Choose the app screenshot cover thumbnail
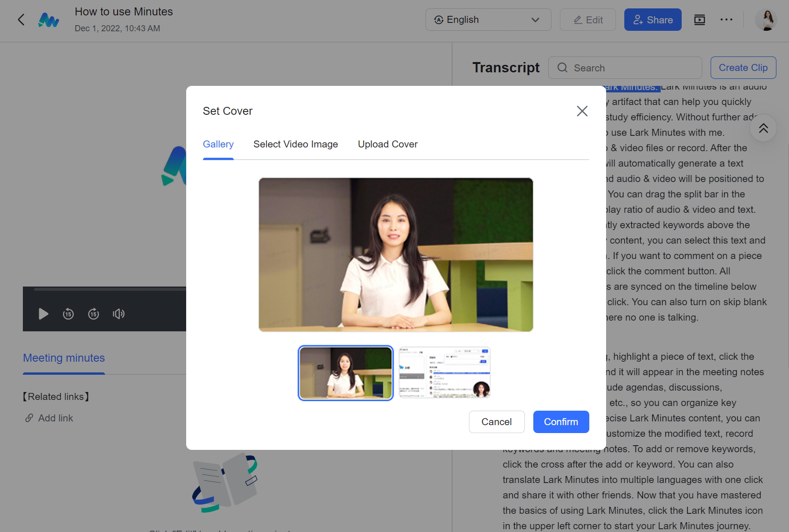The width and height of the screenshot is (789, 532). tap(445, 373)
